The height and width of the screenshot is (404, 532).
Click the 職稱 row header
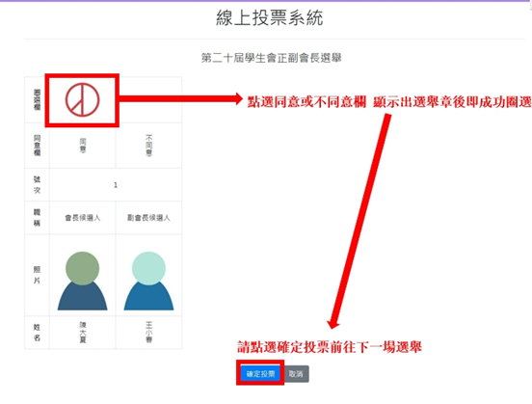tap(37, 218)
